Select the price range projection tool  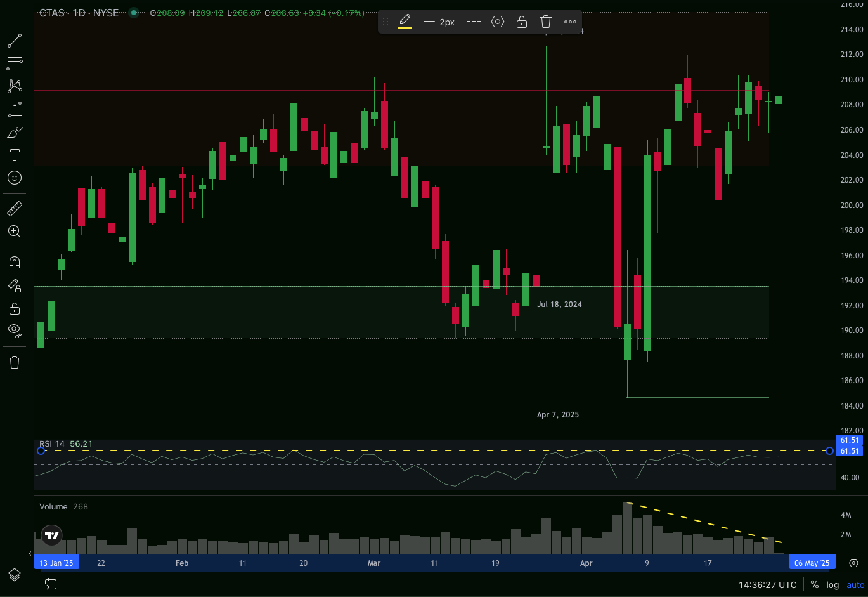[x=15, y=109]
